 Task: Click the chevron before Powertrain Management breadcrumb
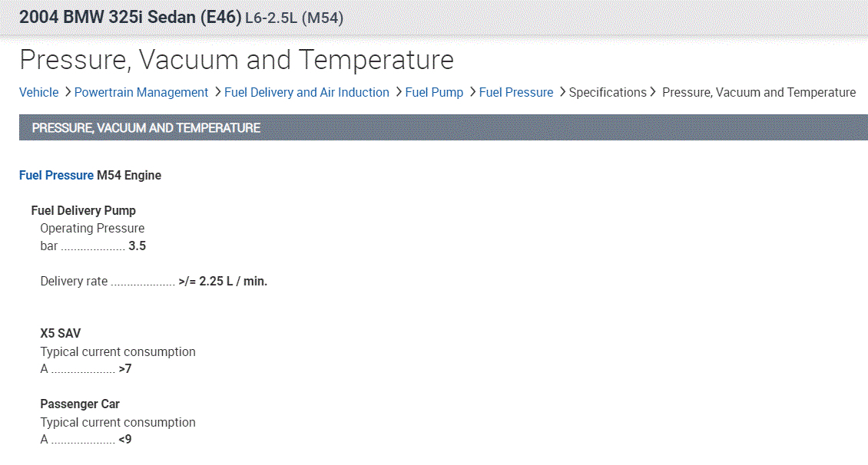click(67, 92)
